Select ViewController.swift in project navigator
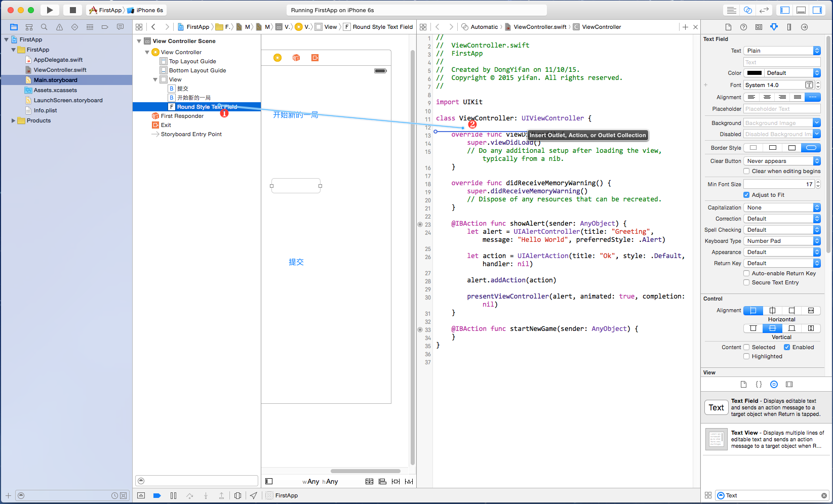This screenshot has width=833, height=504. click(60, 70)
